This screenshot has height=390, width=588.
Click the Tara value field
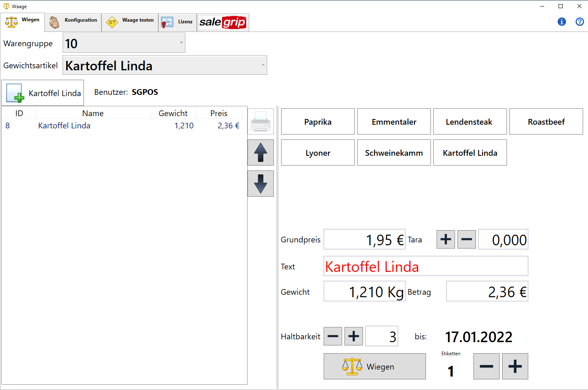[x=503, y=239]
